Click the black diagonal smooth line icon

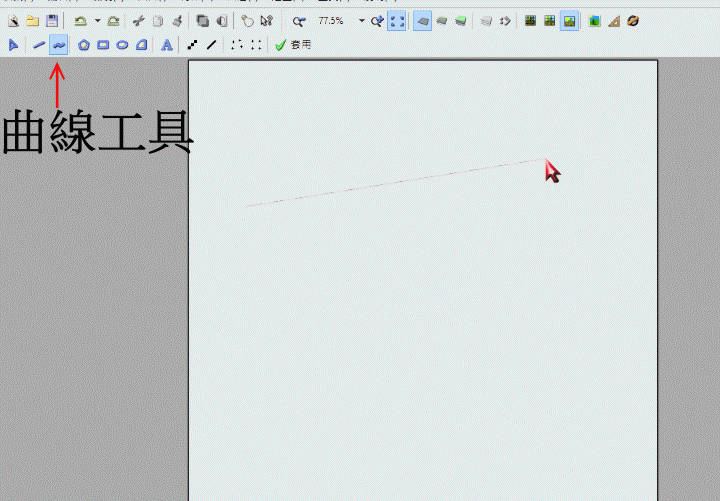212,45
